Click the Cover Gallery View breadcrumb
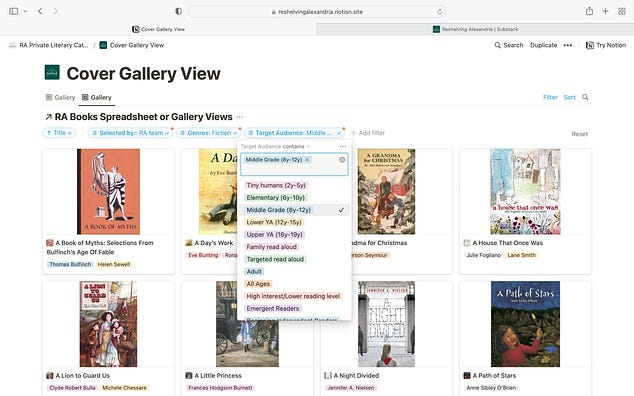 point(132,45)
